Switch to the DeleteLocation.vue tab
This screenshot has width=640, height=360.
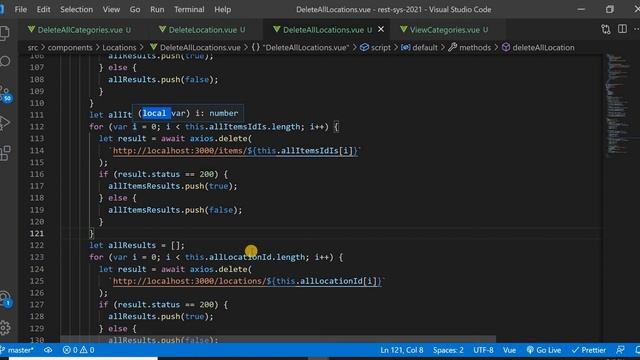(x=203, y=30)
